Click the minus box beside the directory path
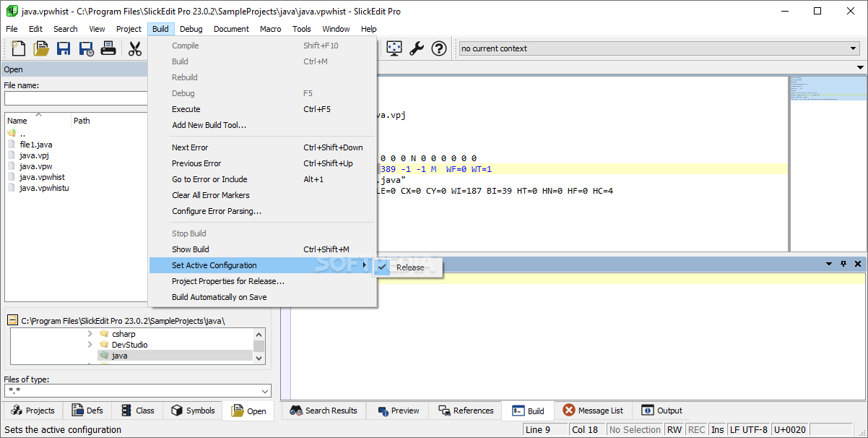Image resolution: width=868 pixels, height=438 pixels. pos(13,320)
